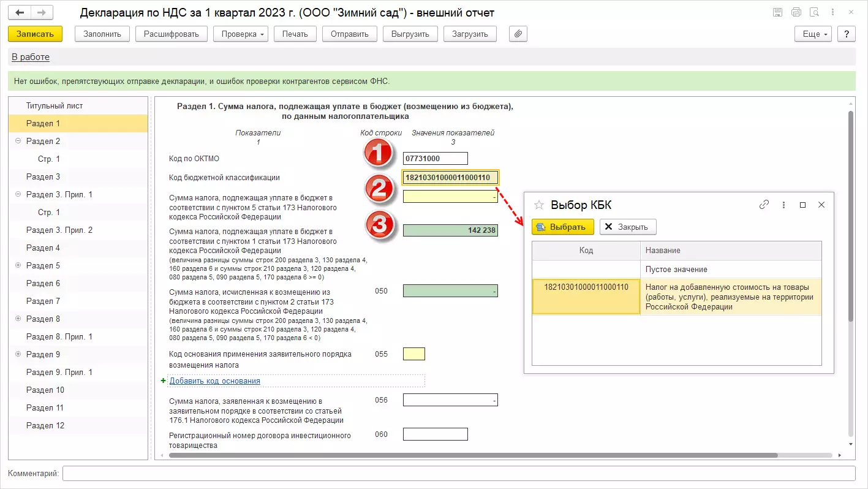The image size is (868, 489).
Task: Click the Загрузить button
Action: pyautogui.click(x=470, y=34)
